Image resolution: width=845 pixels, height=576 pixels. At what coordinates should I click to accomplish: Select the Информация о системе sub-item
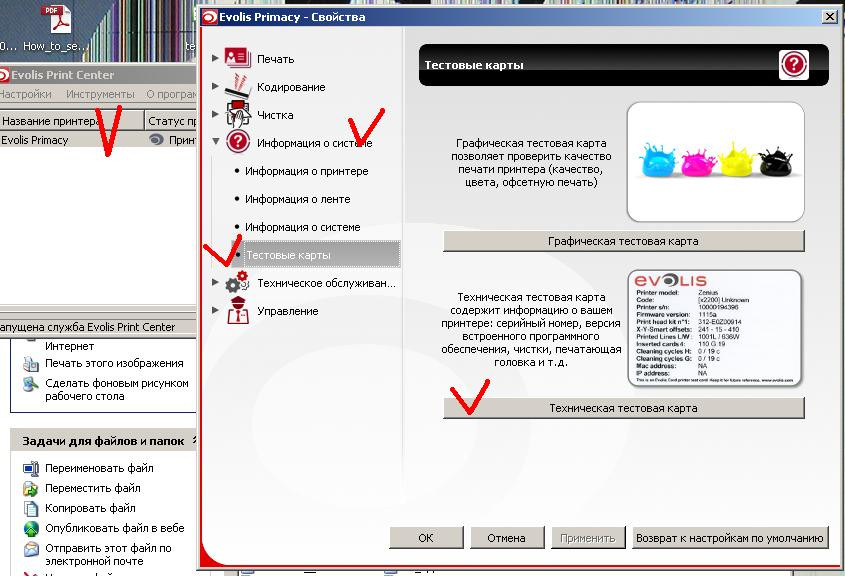point(302,227)
